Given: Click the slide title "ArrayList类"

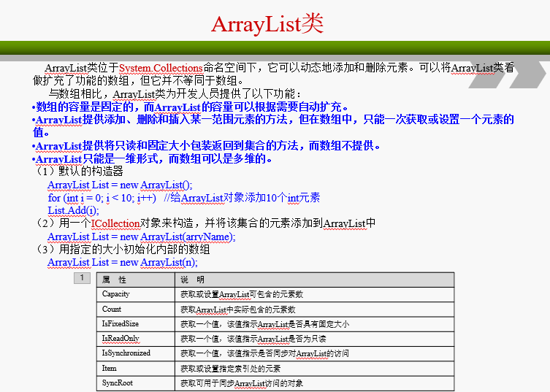Looking at the screenshot, I should click(x=267, y=24).
